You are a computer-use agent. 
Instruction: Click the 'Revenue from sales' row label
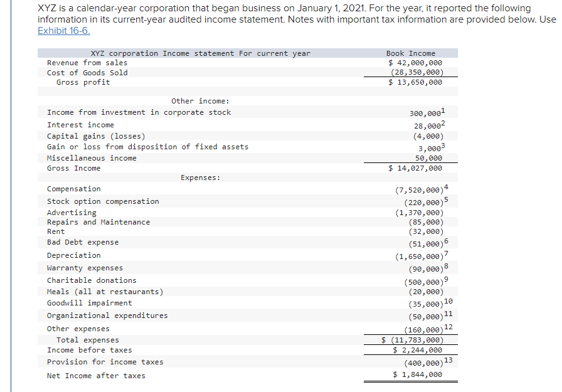[87, 63]
